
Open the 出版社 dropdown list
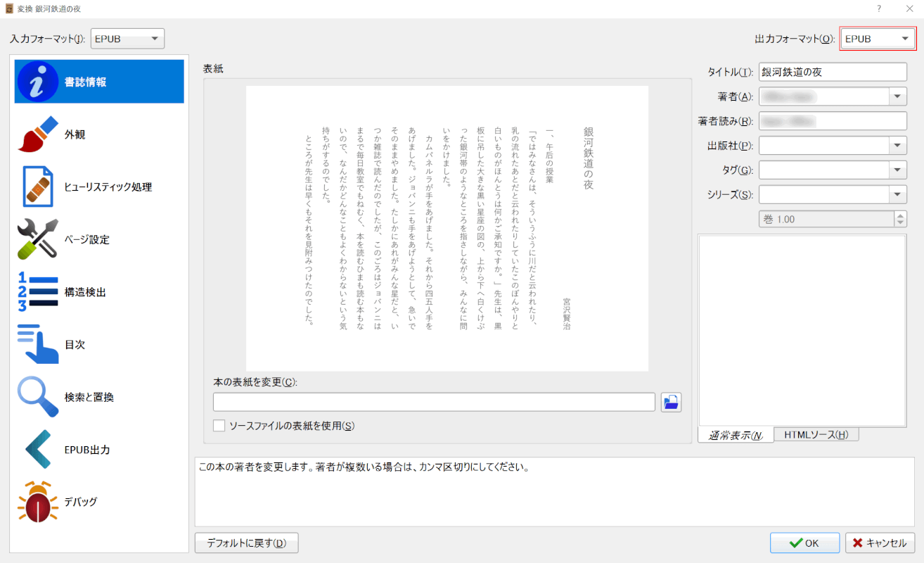click(898, 146)
